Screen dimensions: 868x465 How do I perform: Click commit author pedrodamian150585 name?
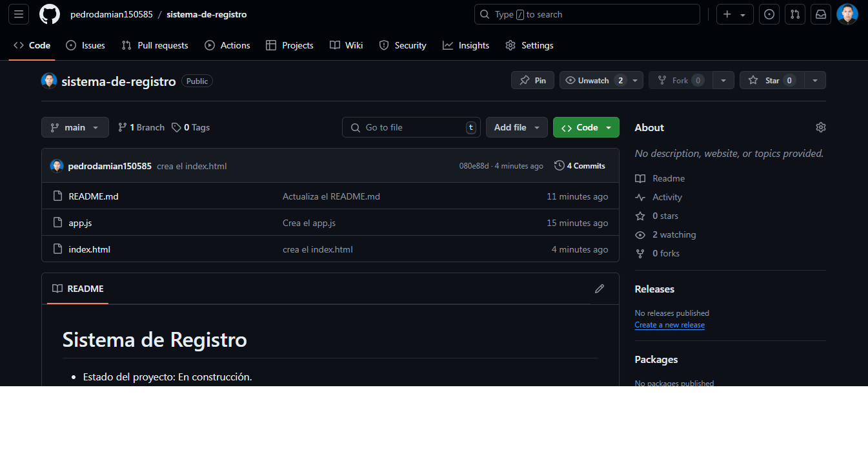pyautogui.click(x=110, y=166)
